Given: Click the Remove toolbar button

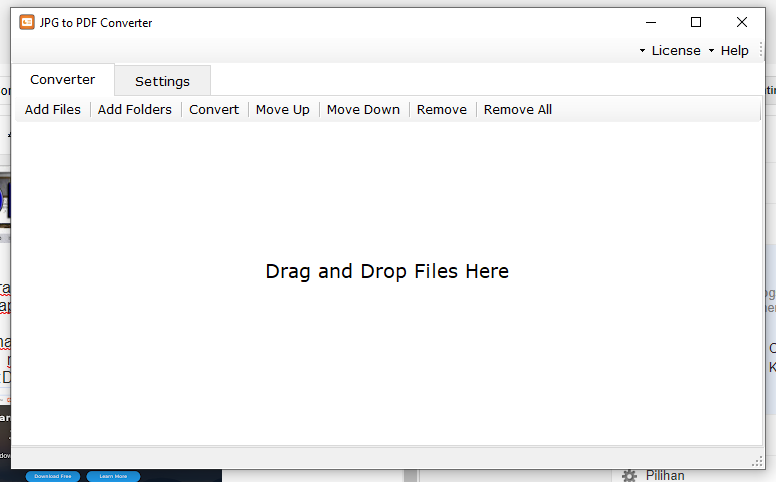Looking at the screenshot, I should [x=441, y=109].
